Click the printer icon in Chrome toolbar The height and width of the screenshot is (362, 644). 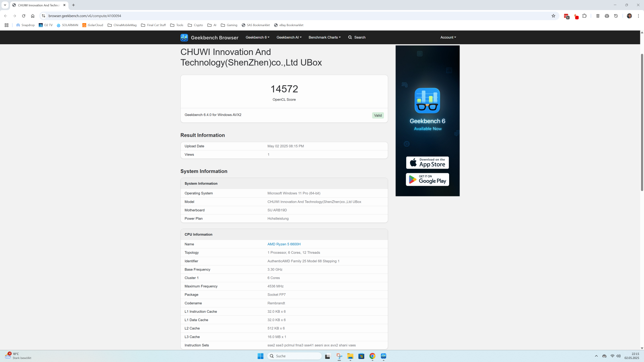[607, 16]
